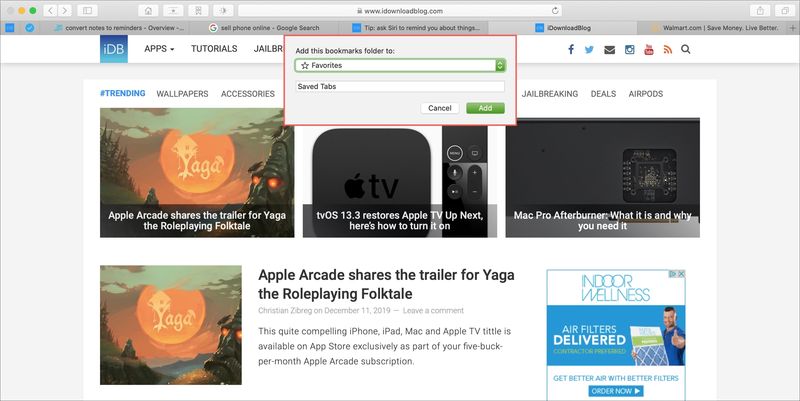Screen dimensions: 800x401
Task: Open Yaga trailer featured card
Action: [x=197, y=172]
